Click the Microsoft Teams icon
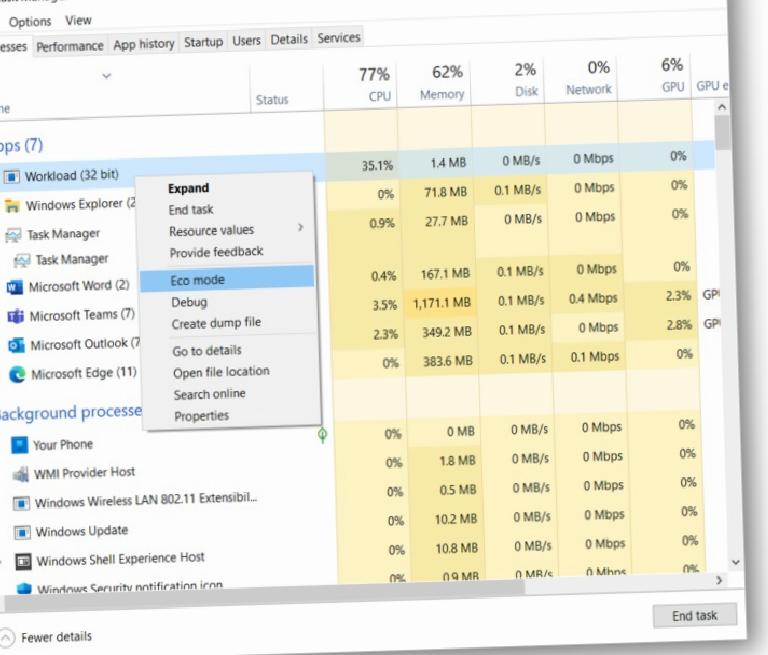The image size is (768, 655). click(x=16, y=316)
